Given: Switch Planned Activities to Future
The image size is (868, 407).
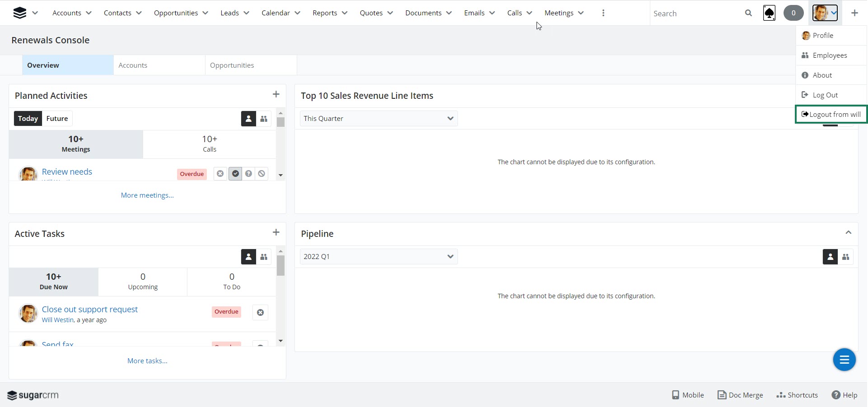Looking at the screenshot, I should pos(57,119).
